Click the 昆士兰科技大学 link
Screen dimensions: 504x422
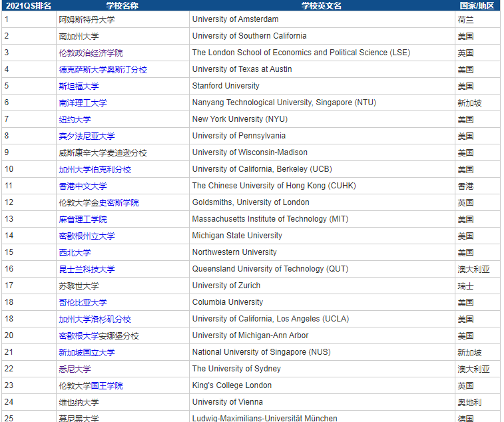pyautogui.click(x=87, y=269)
